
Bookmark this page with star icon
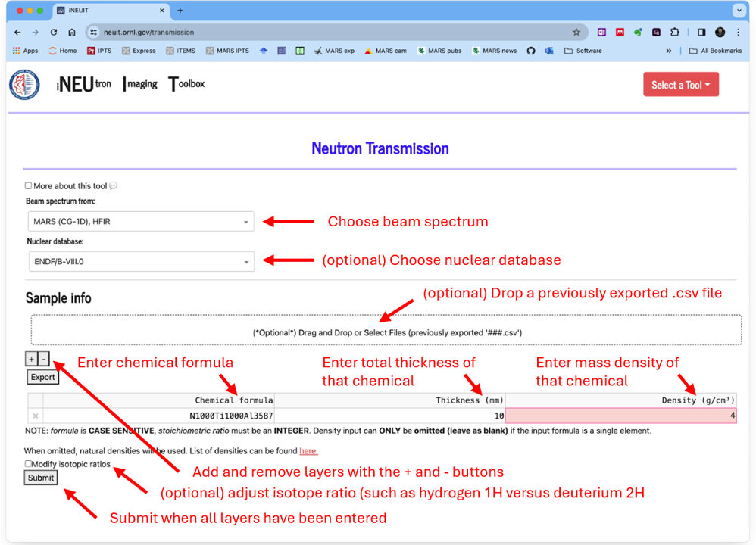point(576,33)
